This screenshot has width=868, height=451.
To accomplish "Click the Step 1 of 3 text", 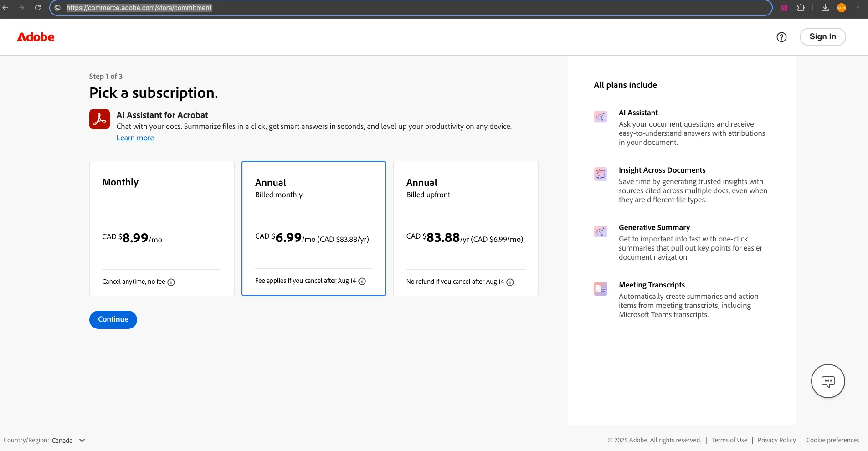I will click(106, 76).
